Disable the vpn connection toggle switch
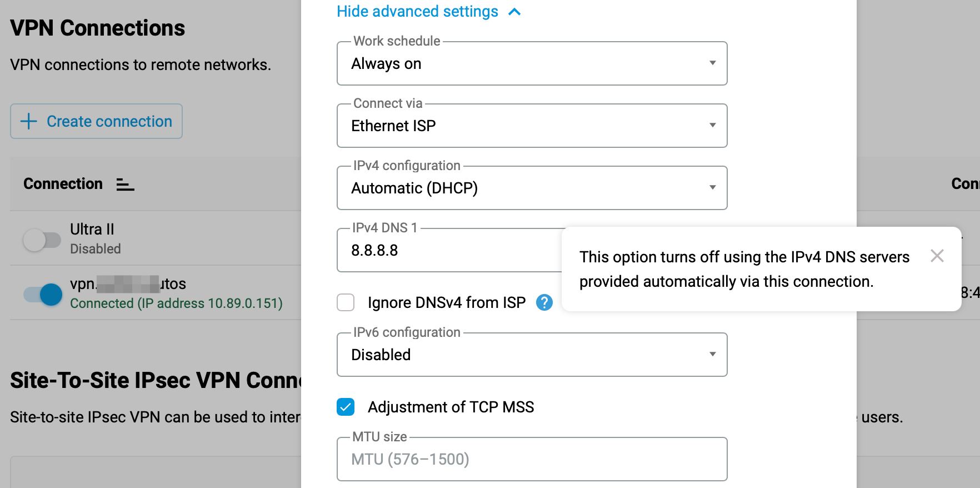Image resolution: width=980 pixels, height=488 pixels. tap(43, 294)
